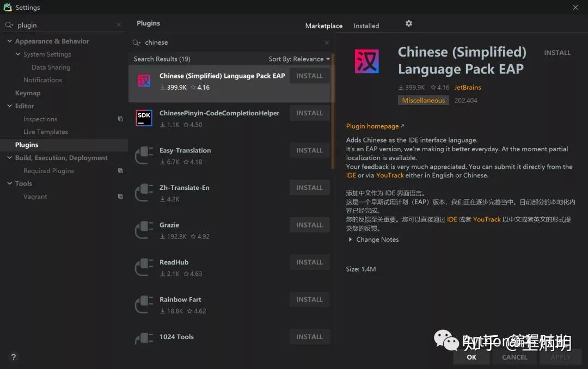Clear the chinese search using the X icon
Screen dimensions: 588x369
tap(326, 42)
